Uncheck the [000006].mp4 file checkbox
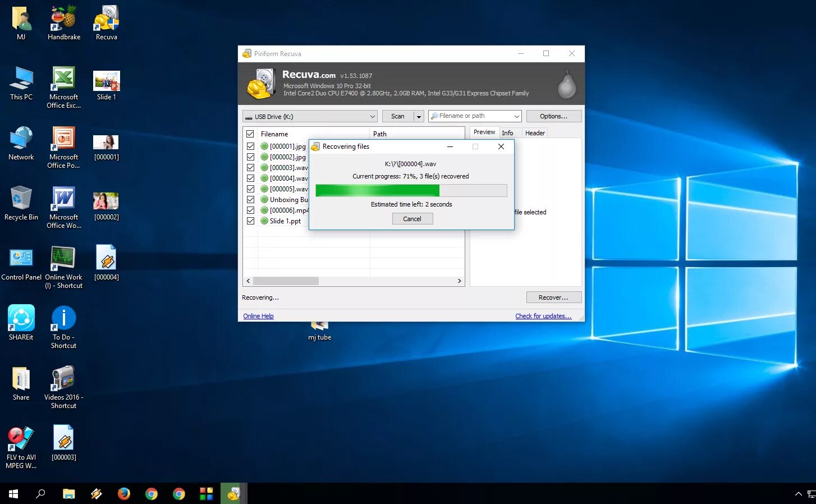Screen dimensions: 816x504 pyautogui.click(x=250, y=210)
